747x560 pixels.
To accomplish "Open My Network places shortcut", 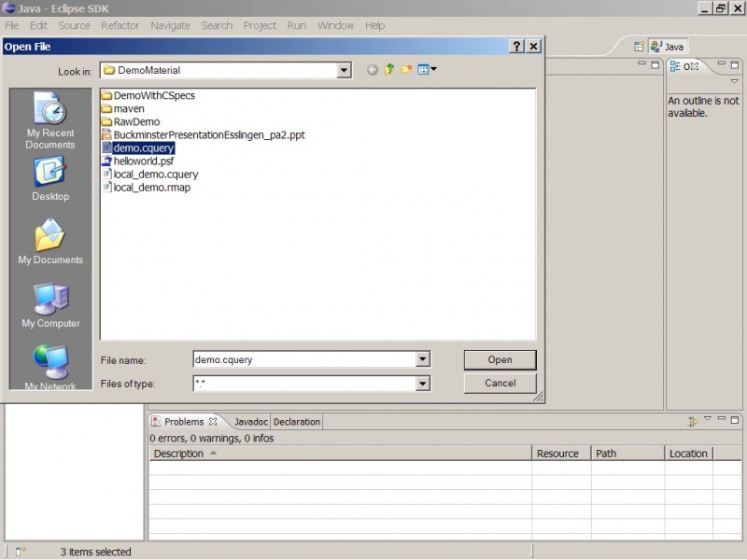I will point(50,367).
